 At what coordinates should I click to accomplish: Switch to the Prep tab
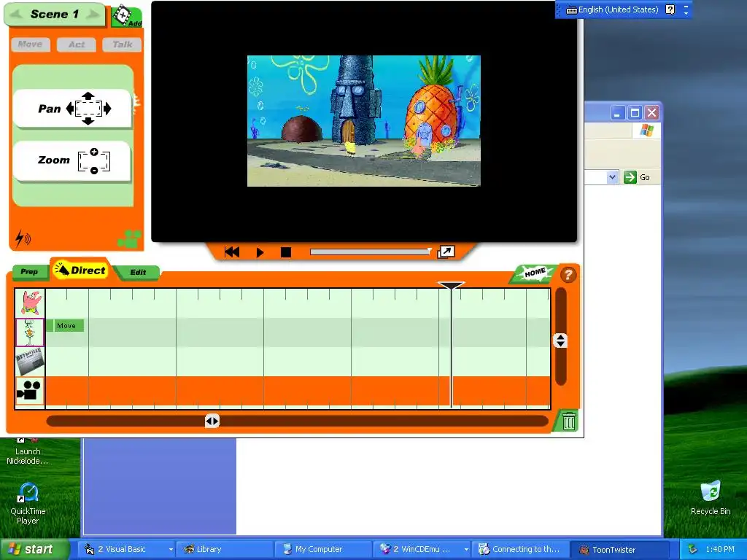29,271
